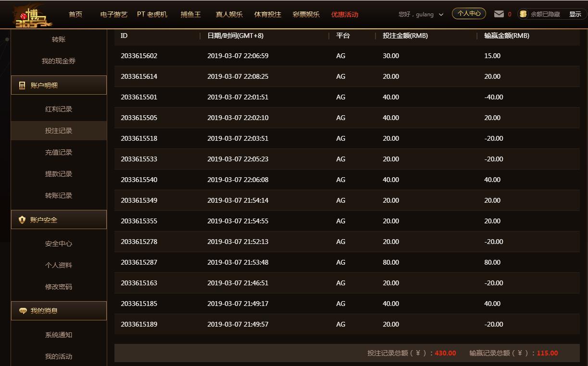The width and height of the screenshot is (588, 366).
Task: Click the 余额已隐藏 balance label
Action: tap(545, 14)
